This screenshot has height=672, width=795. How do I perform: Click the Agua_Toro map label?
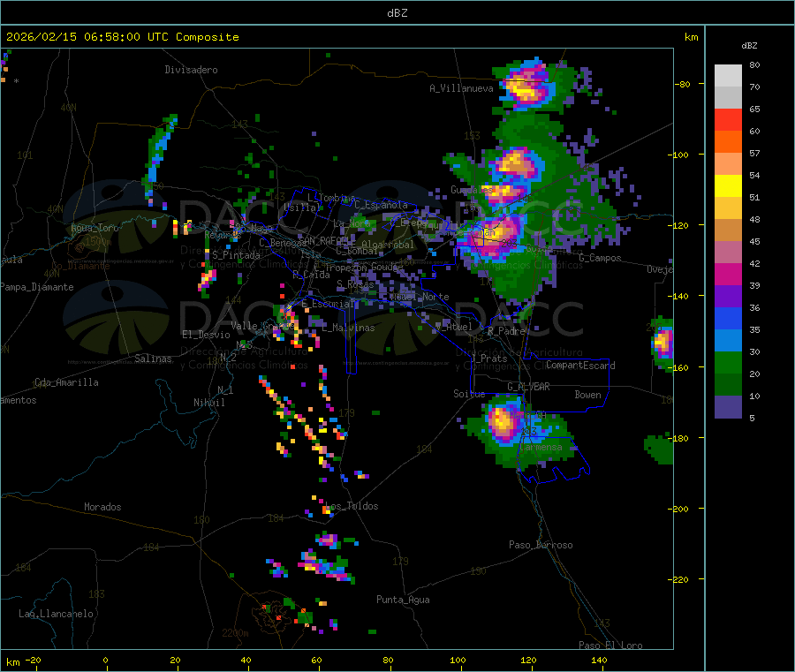pyautogui.click(x=95, y=228)
